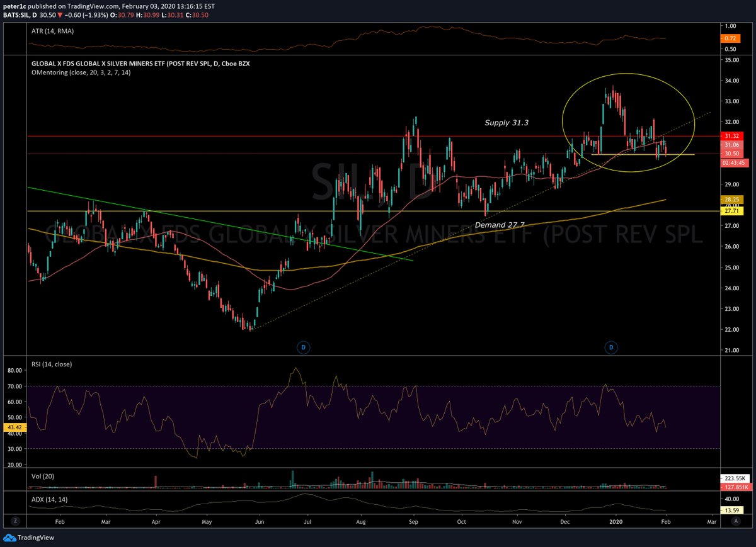Click the 80.00 RSI axis tick
The image size is (756, 547).
click(x=16, y=370)
